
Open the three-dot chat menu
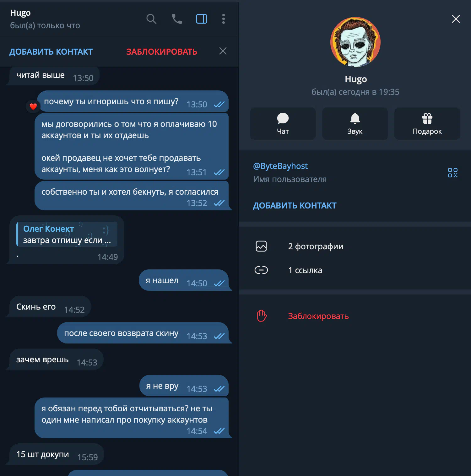(x=224, y=19)
